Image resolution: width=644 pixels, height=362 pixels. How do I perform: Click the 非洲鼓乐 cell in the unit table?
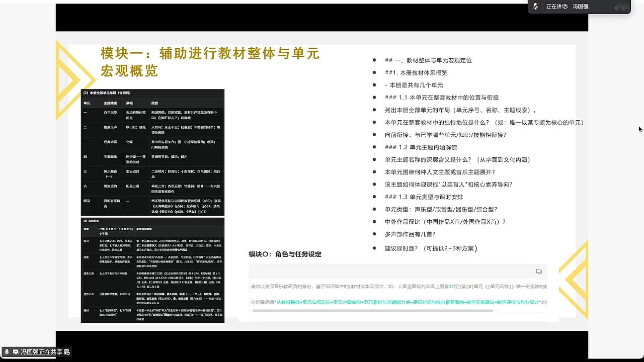111,157
